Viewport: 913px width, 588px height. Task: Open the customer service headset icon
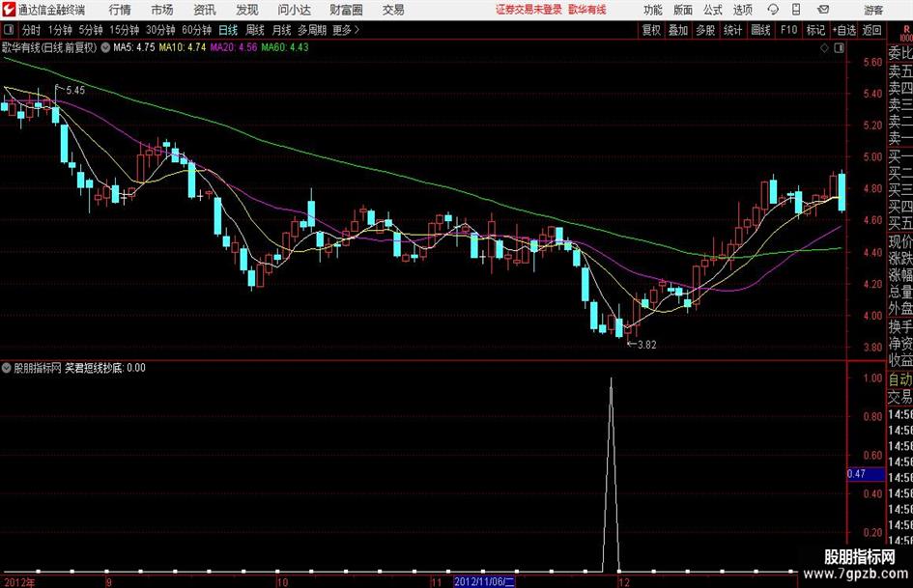click(x=773, y=10)
